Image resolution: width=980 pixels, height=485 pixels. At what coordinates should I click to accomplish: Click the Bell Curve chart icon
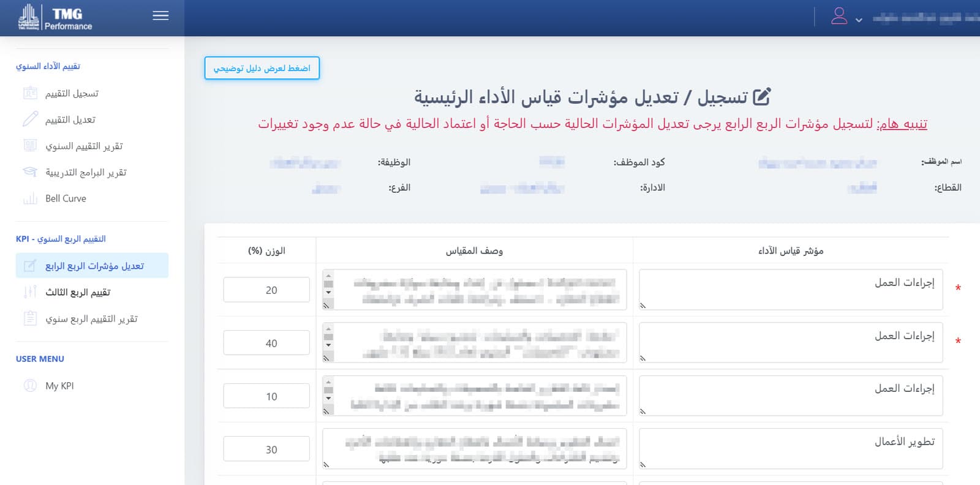(30, 198)
